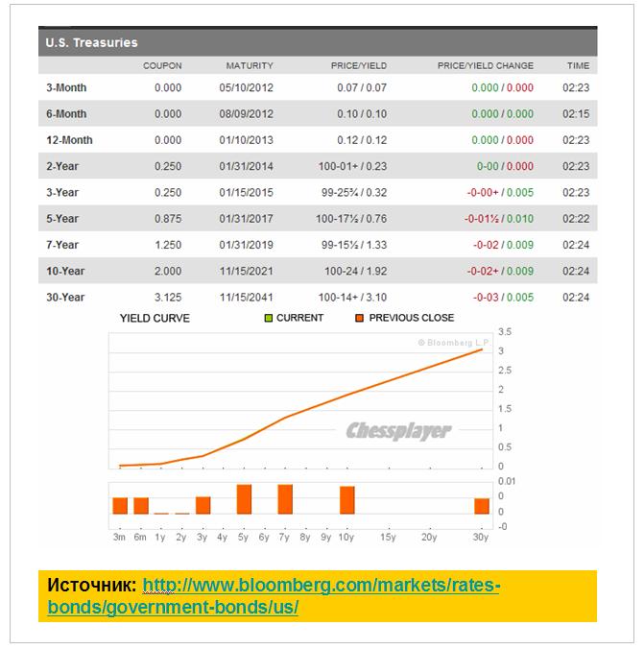Image resolution: width=644 pixels, height=649 pixels.
Task: Open the bloomberg.com government bonds link
Action: click(x=274, y=596)
